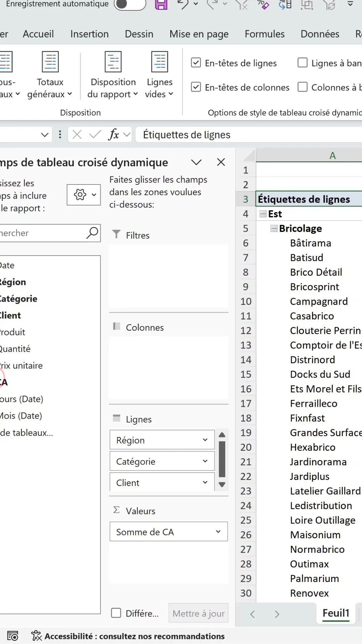Click the next sheet navigation arrow

click(x=277, y=614)
